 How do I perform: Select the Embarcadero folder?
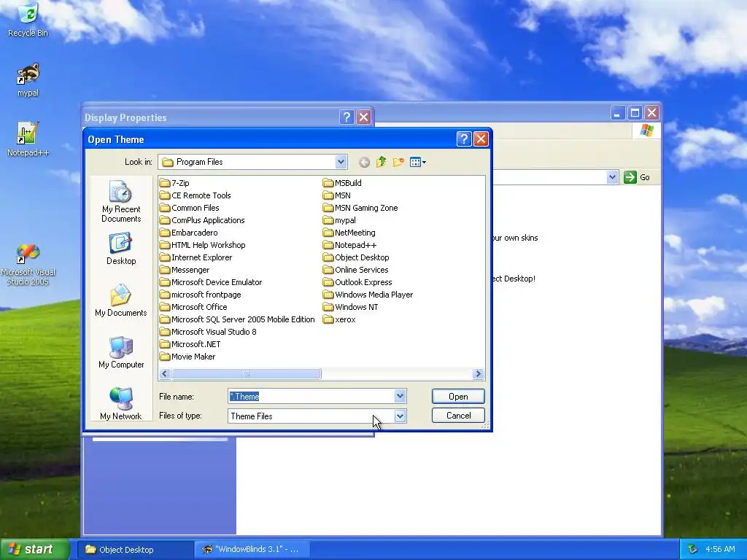pyautogui.click(x=189, y=233)
